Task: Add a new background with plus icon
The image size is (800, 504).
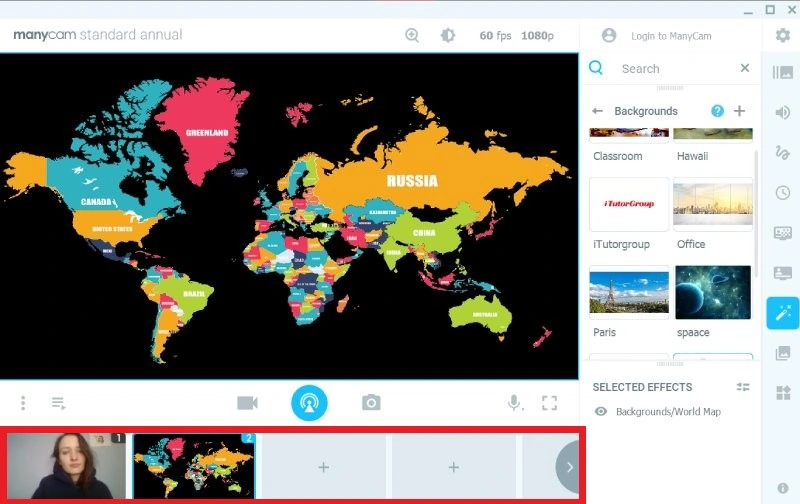Action: [x=739, y=111]
